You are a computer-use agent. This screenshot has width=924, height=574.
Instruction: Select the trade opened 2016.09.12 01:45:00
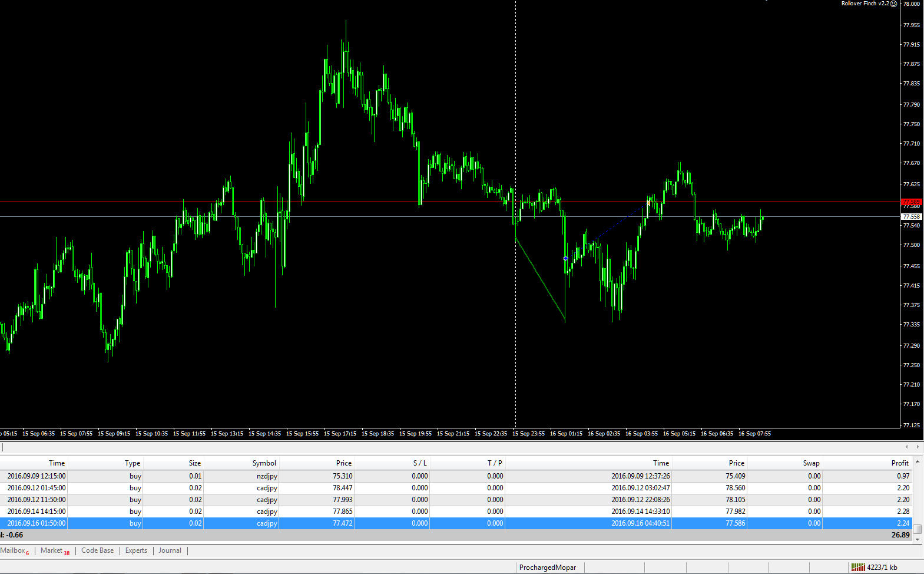[456, 488]
